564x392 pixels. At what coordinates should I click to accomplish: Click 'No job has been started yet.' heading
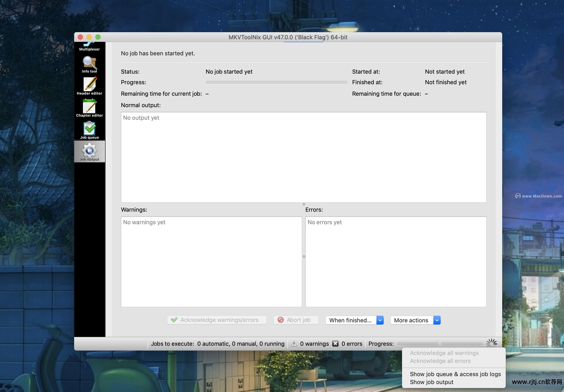pyautogui.click(x=158, y=53)
